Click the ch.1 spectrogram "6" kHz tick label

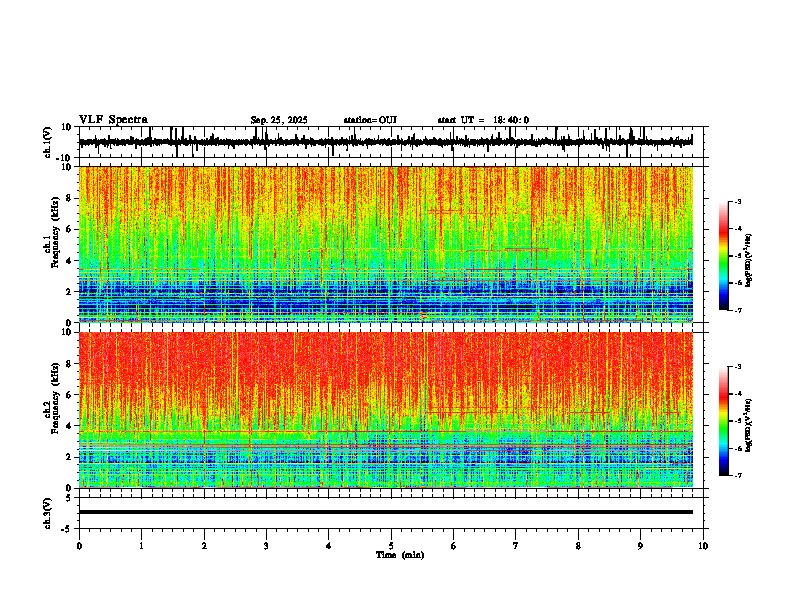pos(69,229)
